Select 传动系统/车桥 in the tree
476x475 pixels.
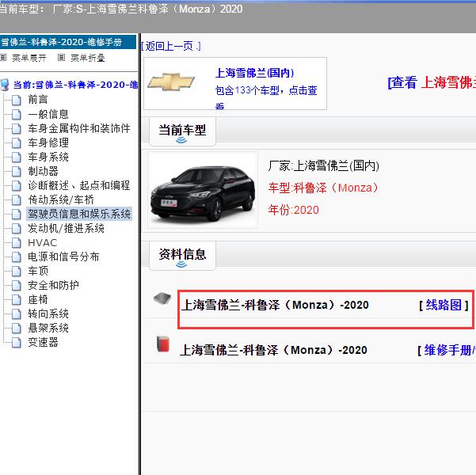coord(61,199)
